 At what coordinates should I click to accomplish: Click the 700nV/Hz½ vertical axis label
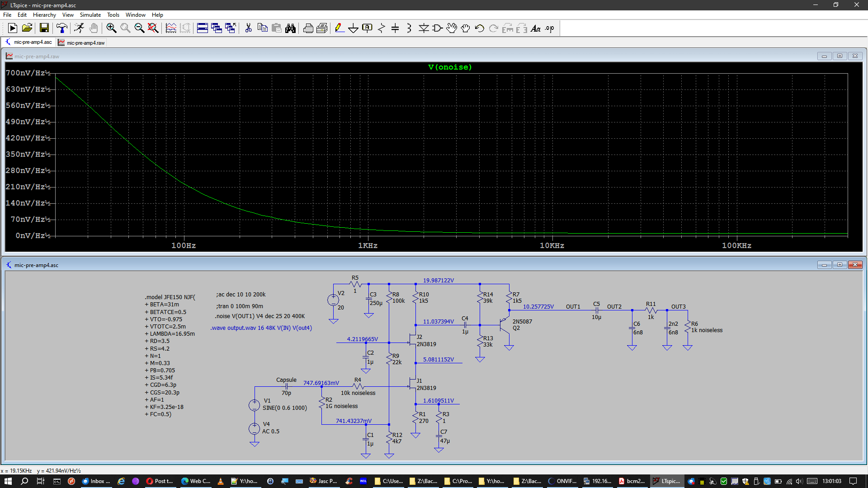pos(28,73)
